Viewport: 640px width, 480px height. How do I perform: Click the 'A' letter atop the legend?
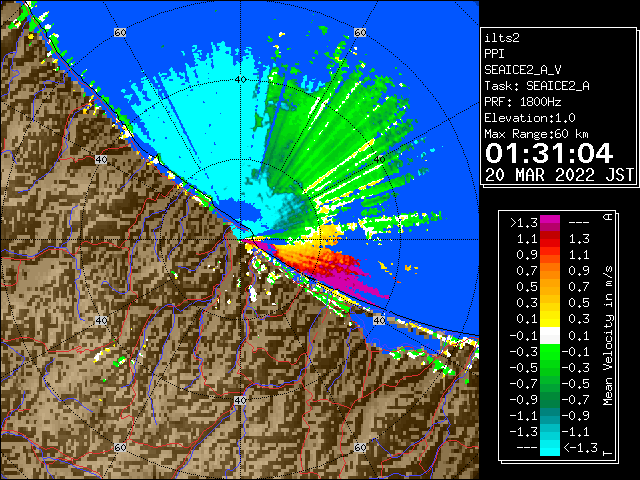tap(608, 217)
